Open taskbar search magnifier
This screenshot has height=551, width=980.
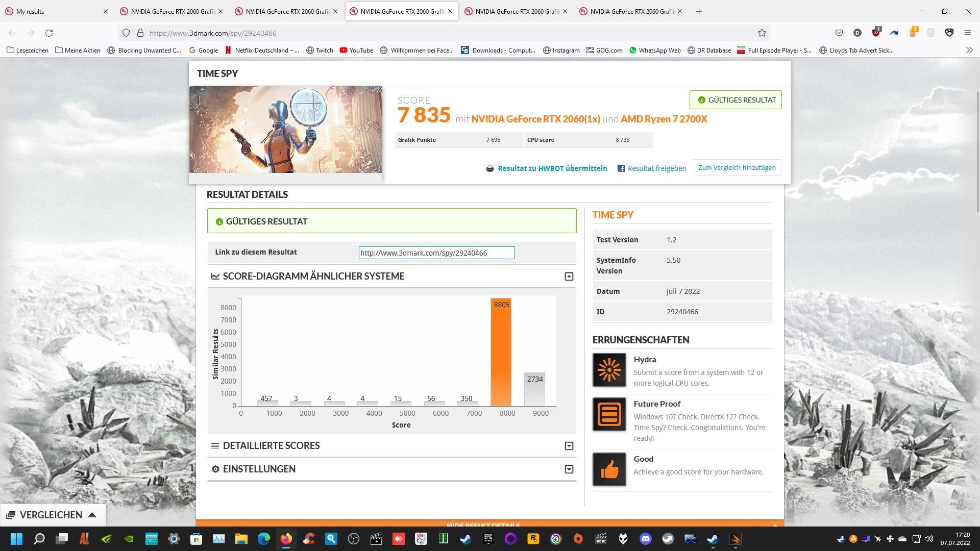coord(39,539)
